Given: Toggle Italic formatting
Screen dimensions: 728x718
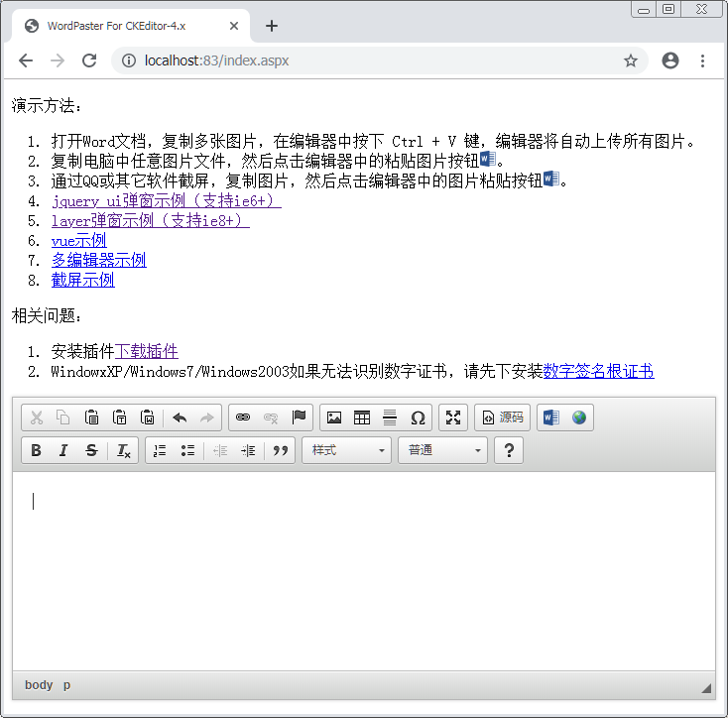Looking at the screenshot, I should point(63,450).
